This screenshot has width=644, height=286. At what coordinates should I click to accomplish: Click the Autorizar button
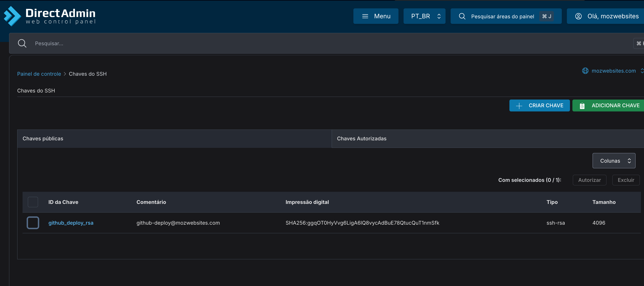point(589,180)
